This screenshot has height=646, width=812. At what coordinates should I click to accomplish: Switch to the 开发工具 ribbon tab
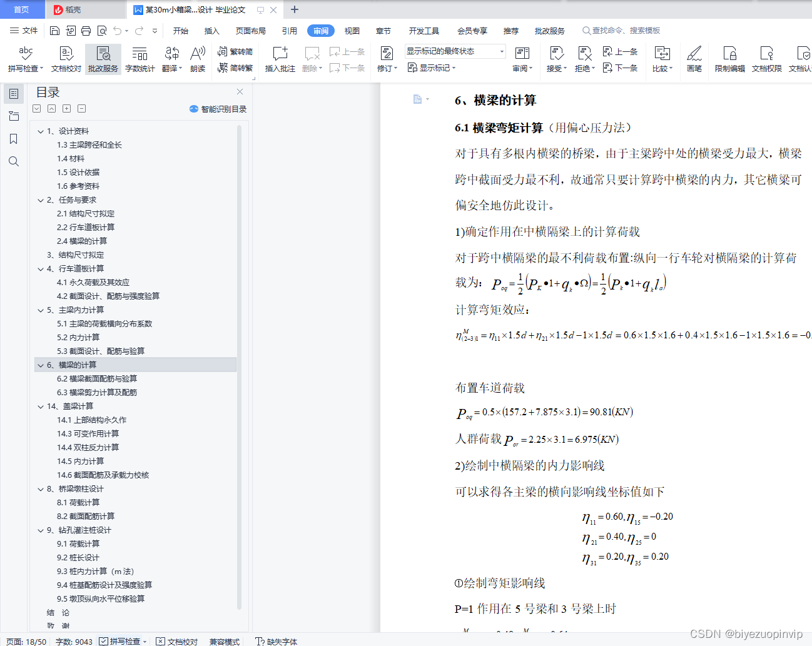[424, 31]
